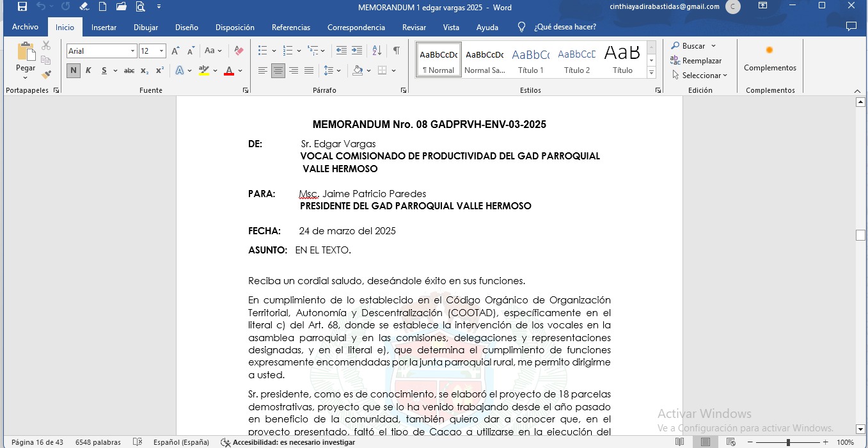Open the comments speech bubble icon
The height and width of the screenshot is (448, 868).
(851, 27)
